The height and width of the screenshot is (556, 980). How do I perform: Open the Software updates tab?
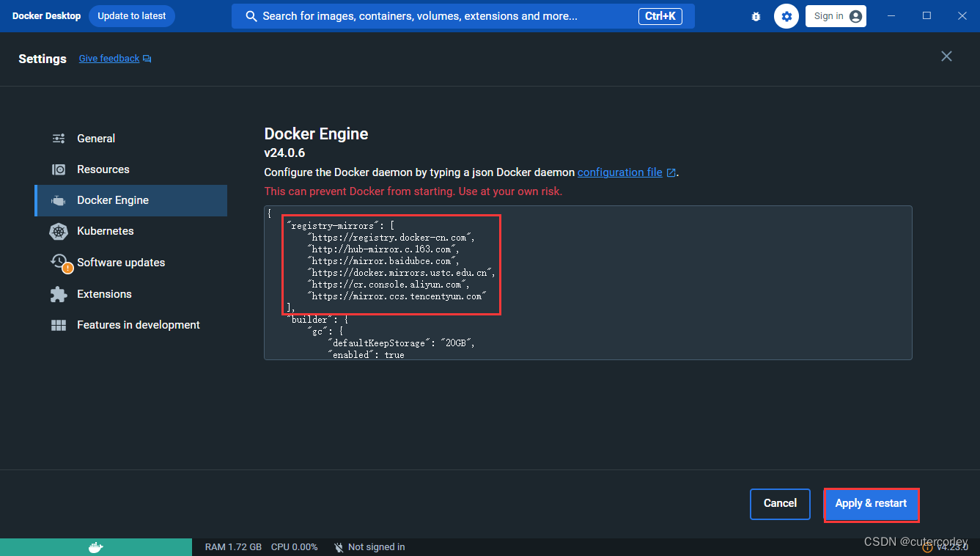coord(130,263)
